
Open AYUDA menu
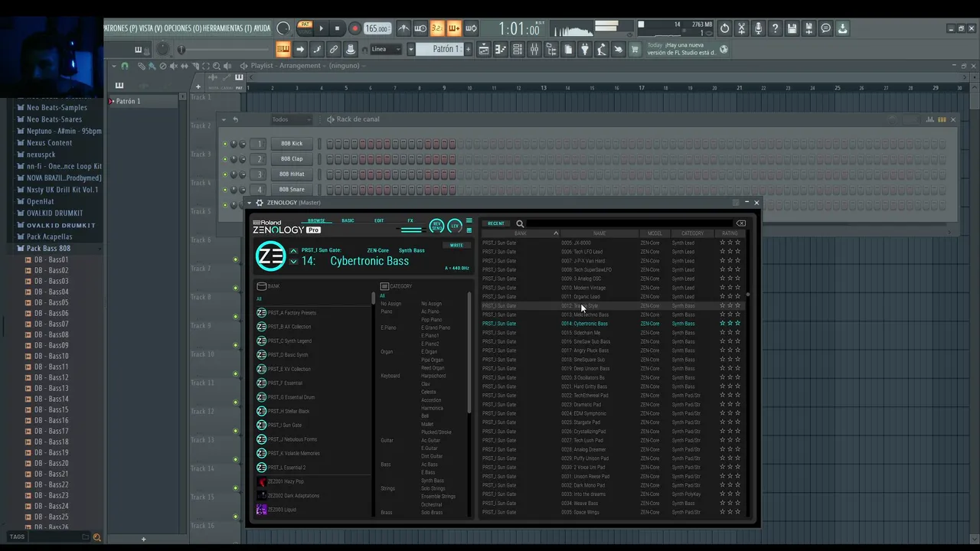tap(262, 28)
